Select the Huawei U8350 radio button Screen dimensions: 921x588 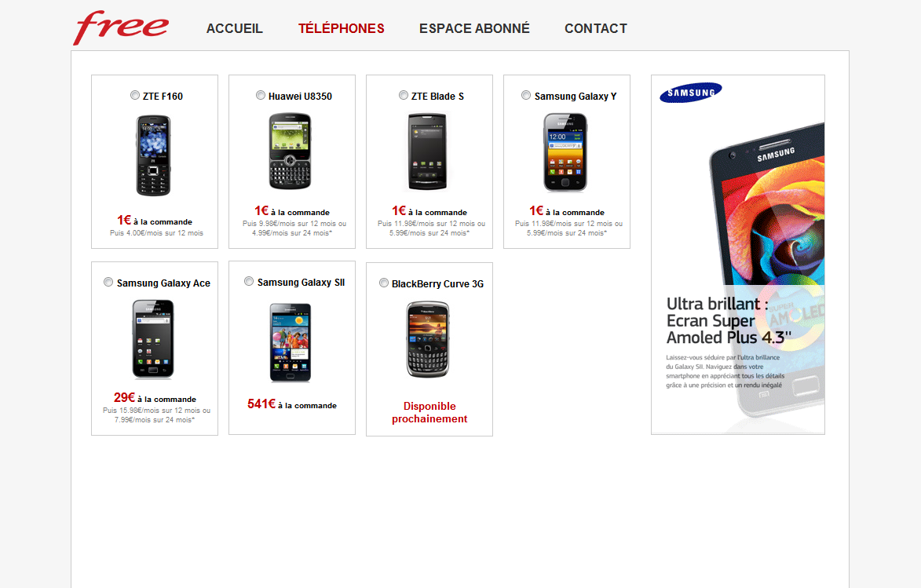(261, 95)
